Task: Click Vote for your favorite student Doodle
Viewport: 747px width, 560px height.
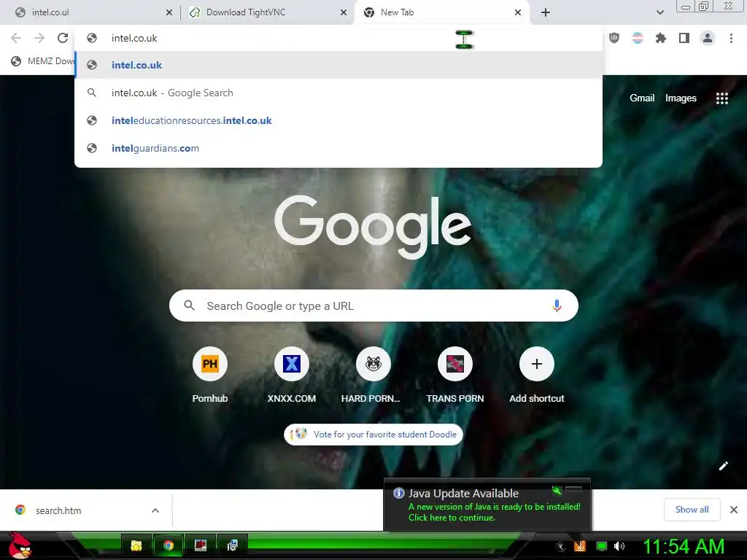Action: [x=373, y=435]
